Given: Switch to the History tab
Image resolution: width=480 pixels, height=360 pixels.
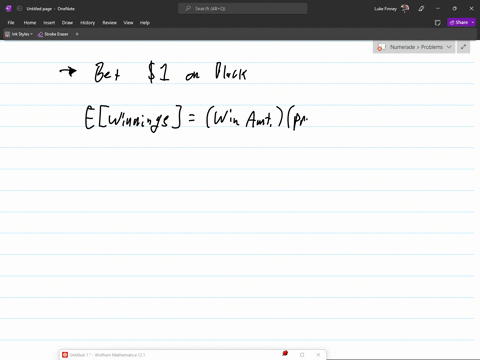Looking at the screenshot, I should coord(88,23).
